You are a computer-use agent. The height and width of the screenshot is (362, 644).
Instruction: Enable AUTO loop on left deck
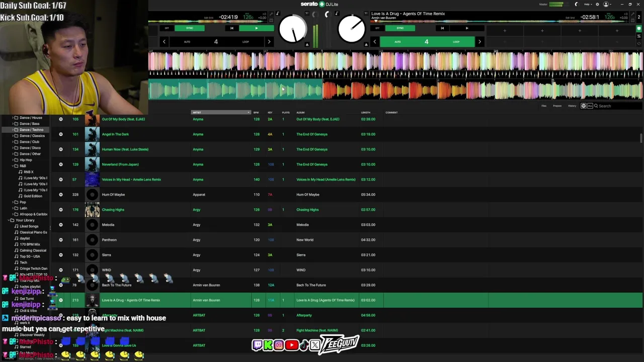(187, 42)
